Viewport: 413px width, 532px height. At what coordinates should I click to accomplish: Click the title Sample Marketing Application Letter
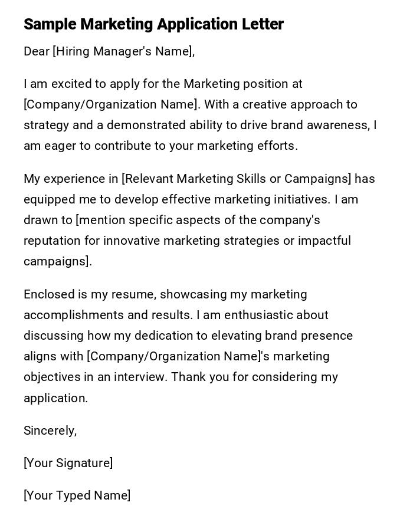153,24
